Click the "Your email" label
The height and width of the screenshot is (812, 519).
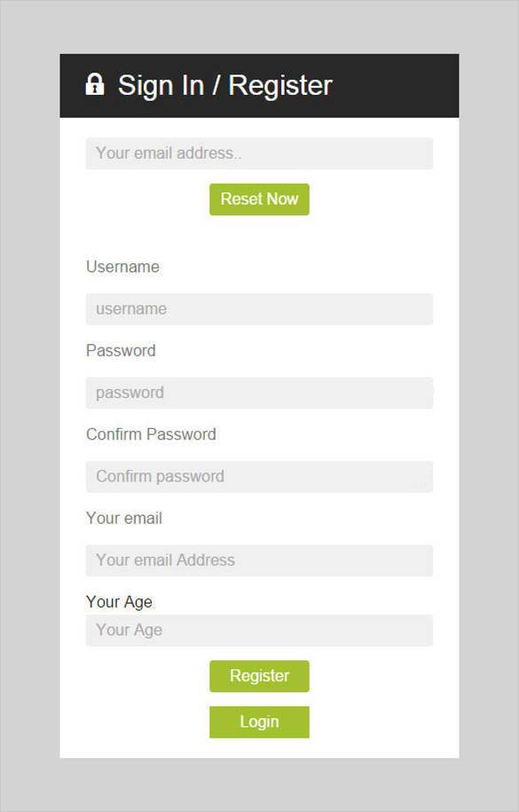click(x=124, y=519)
